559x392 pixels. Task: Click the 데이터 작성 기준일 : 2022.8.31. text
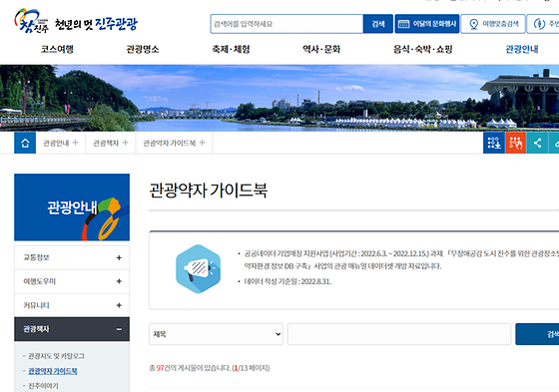(287, 281)
